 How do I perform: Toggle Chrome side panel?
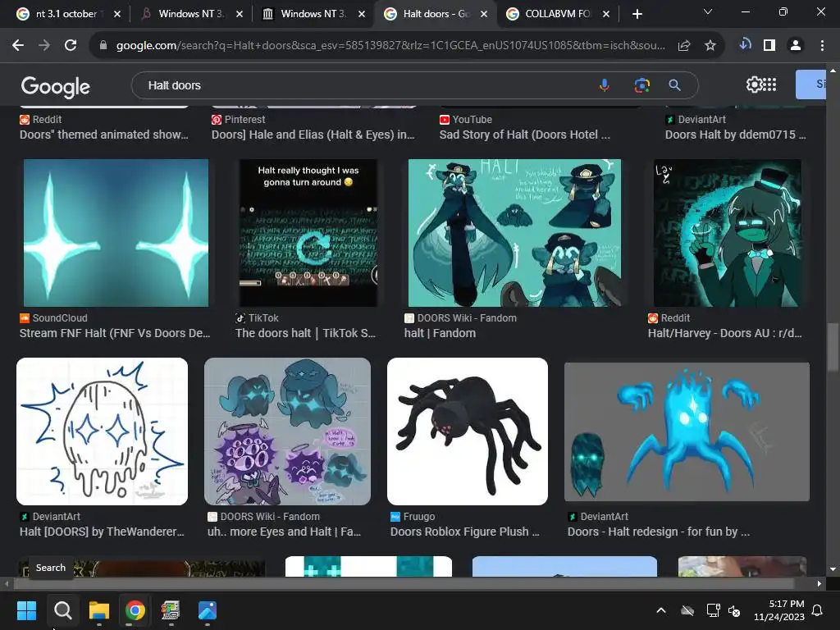[x=769, y=46]
